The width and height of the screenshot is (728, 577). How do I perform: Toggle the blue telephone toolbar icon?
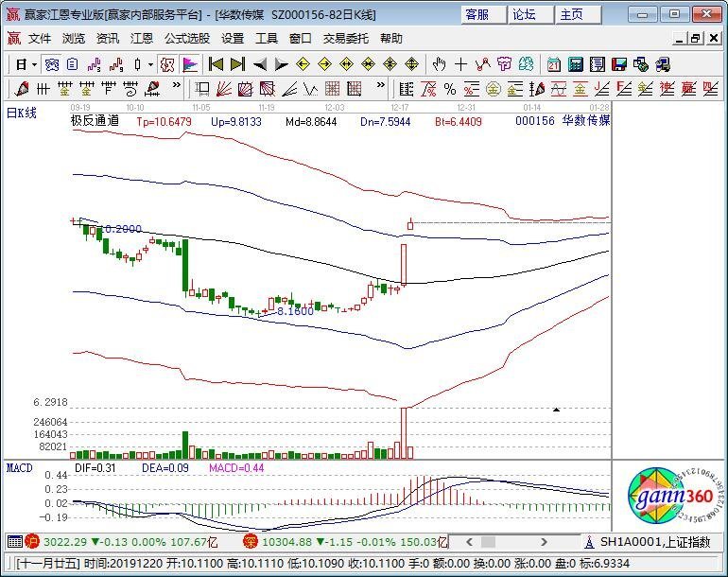tap(51, 64)
